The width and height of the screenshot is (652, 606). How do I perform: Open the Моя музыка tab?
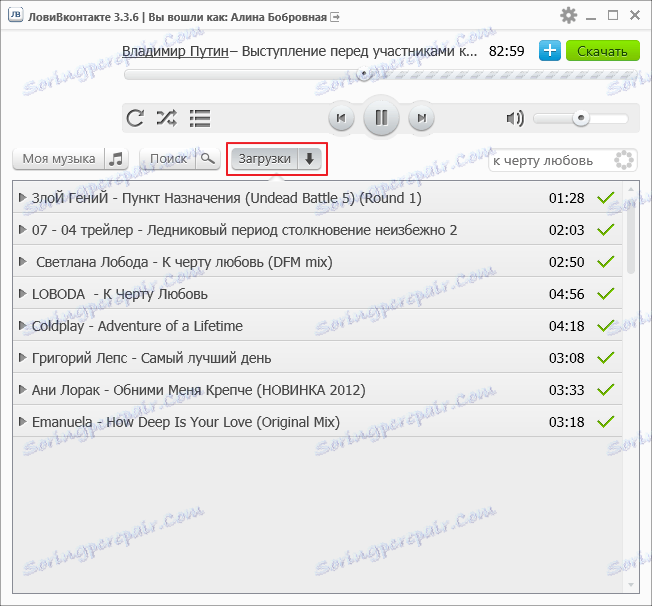[x=59, y=158]
